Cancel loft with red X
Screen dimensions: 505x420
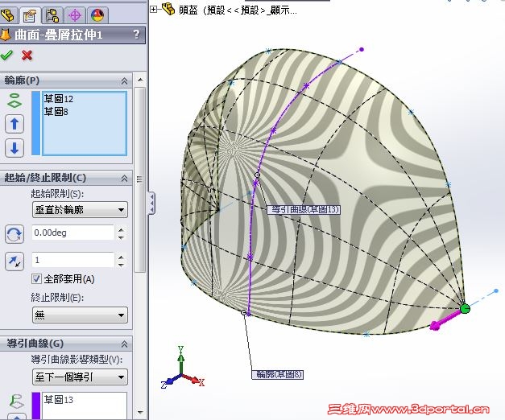pos(27,56)
